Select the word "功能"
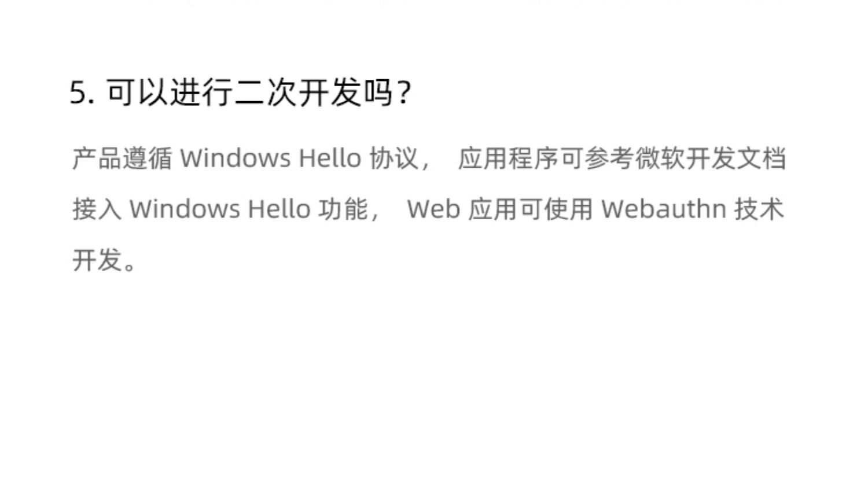The height and width of the screenshot is (491, 868). click(343, 209)
